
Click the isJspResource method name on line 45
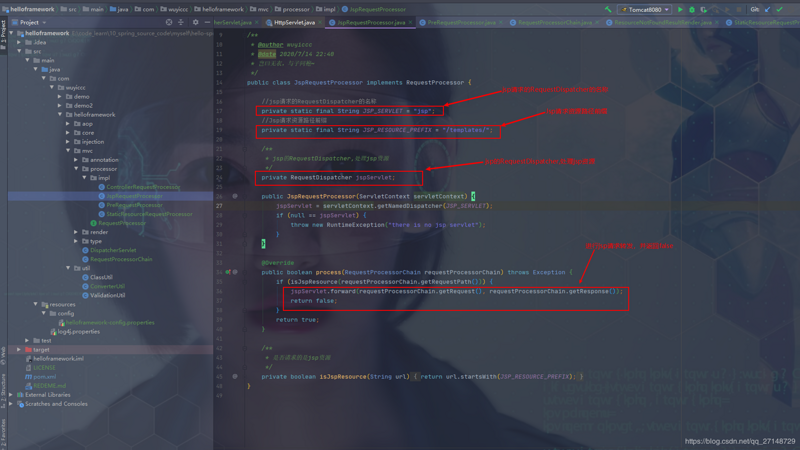pyautogui.click(x=343, y=377)
